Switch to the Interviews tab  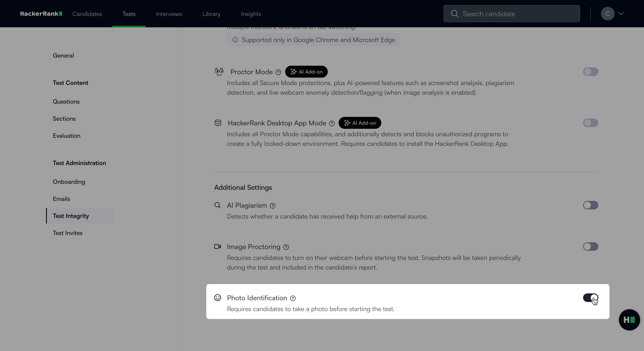pyautogui.click(x=169, y=14)
